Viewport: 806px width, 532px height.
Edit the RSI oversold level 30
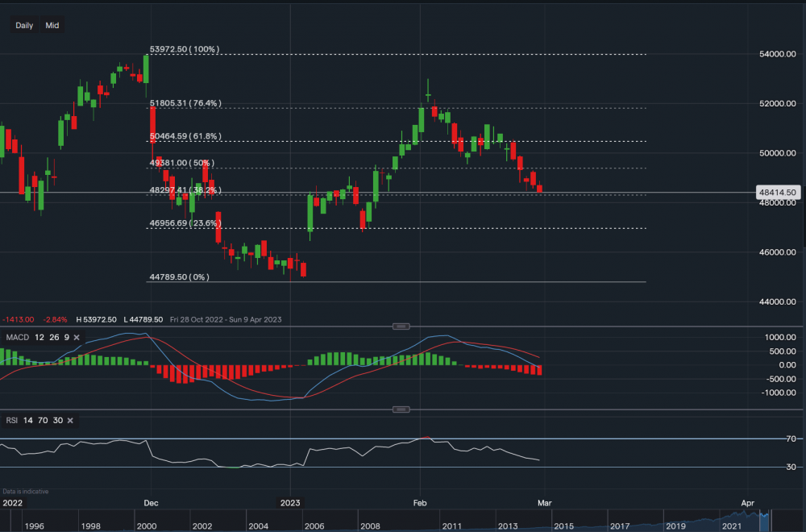[57, 421]
